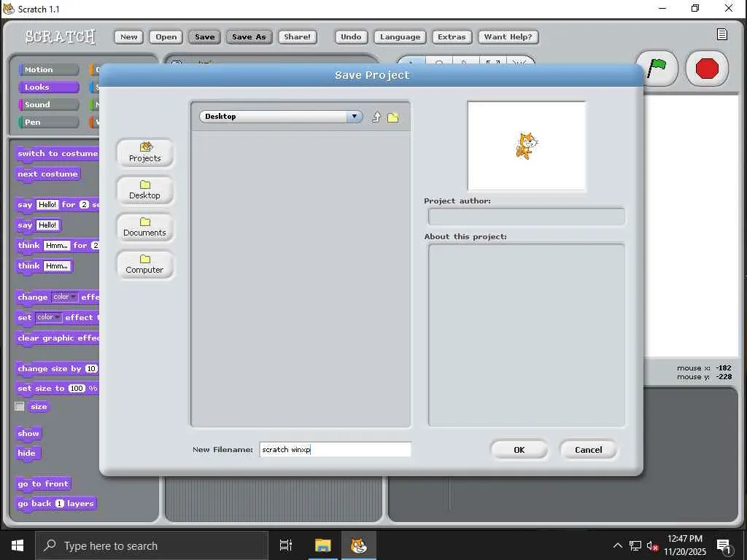Click the network tray icon
This screenshot has width=747, height=560.
click(x=635, y=545)
